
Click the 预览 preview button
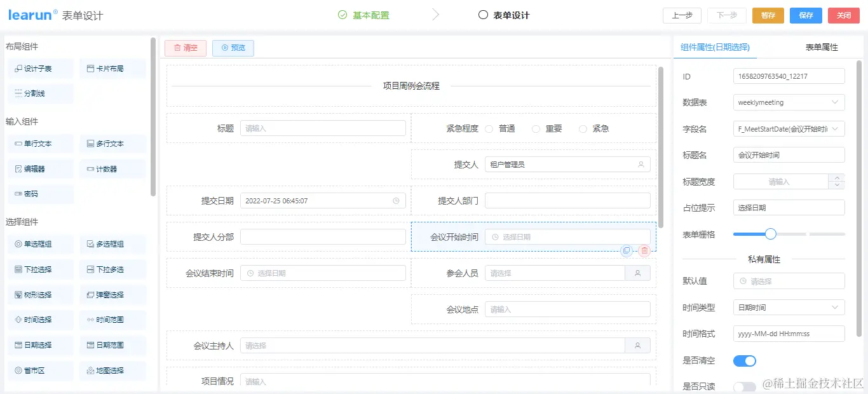click(x=233, y=48)
